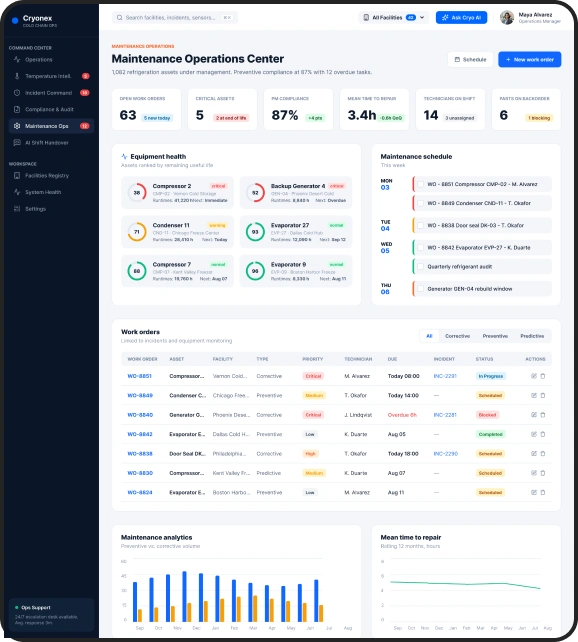Image resolution: width=578 pixels, height=642 pixels.
Task: Filter work orders by Corrective
Action: [457, 336]
